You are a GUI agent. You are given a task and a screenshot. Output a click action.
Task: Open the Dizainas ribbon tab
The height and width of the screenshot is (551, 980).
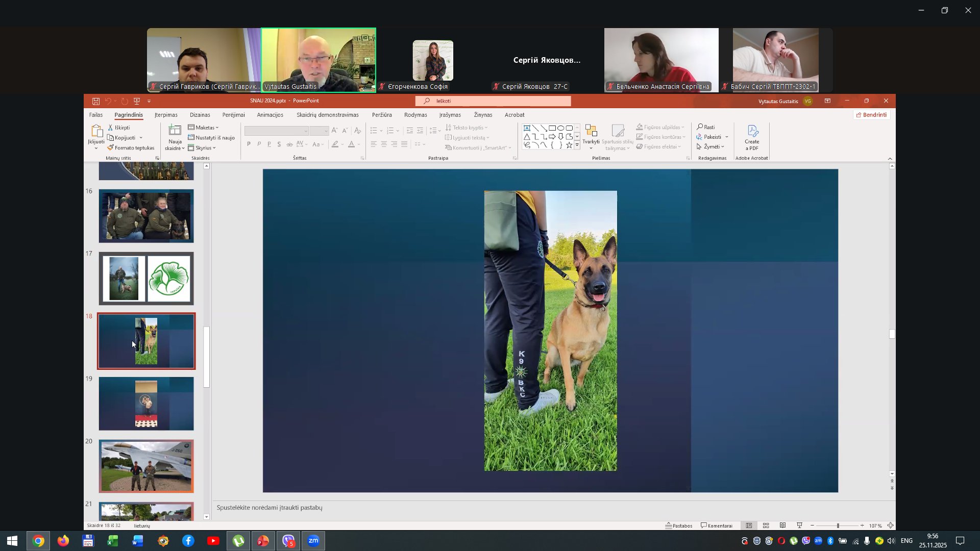point(200,115)
